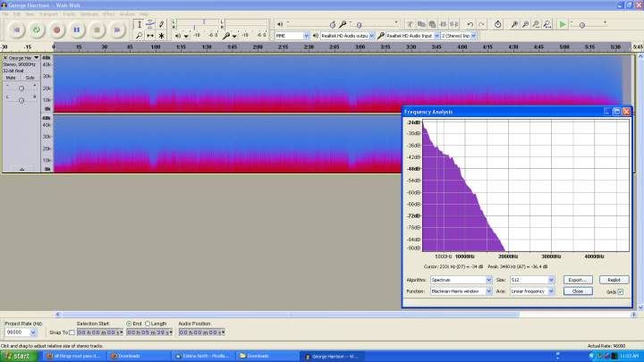Select the Multi-Tool asterisk mode
Viewport: 644px width, 362px height.
click(x=161, y=36)
